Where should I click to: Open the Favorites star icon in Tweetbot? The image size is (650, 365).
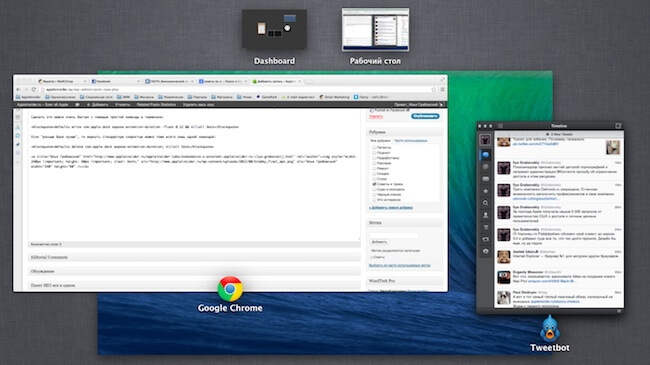(x=485, y=191)
